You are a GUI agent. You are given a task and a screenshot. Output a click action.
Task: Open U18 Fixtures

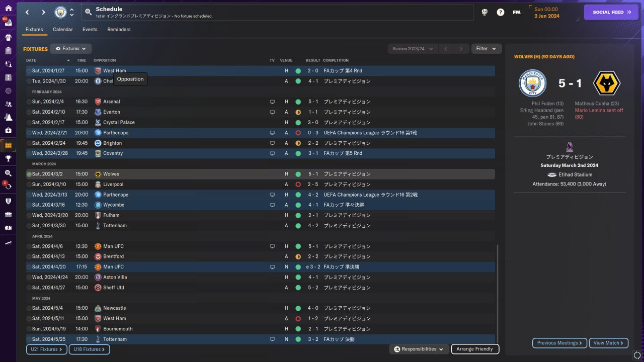90,349
